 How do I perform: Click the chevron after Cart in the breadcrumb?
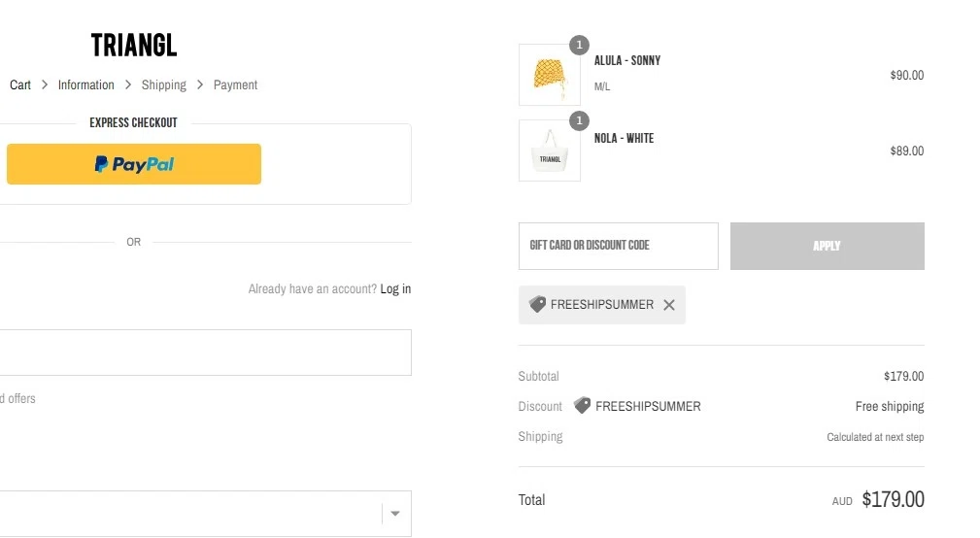click(x=45, y=84)
